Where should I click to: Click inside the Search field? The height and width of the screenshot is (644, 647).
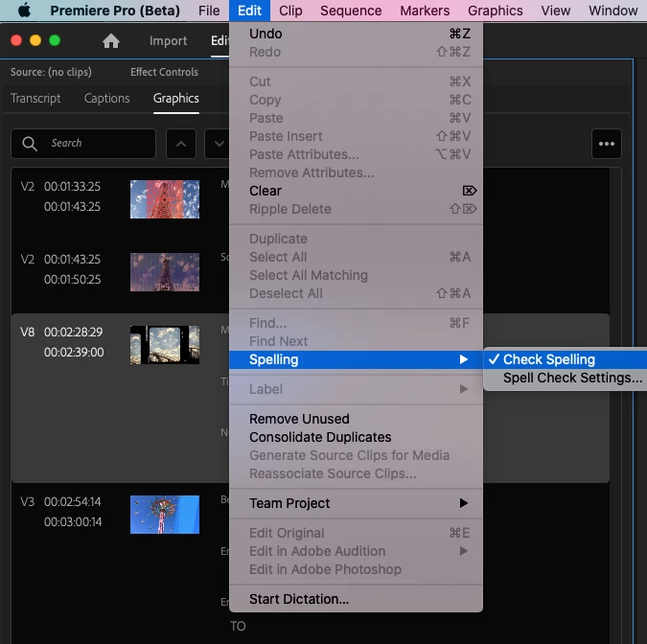(83, 144)
